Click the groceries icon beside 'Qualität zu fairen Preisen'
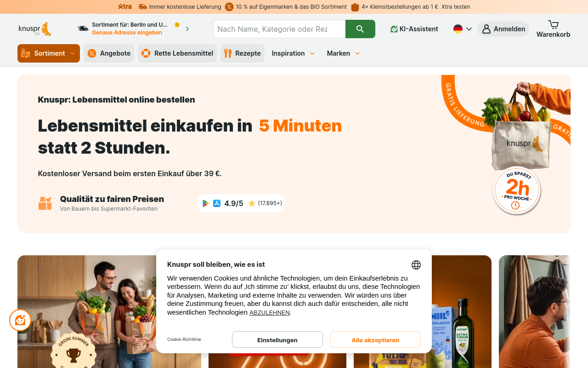This screenshot has height=368, width=588. [x=45, y=203]
